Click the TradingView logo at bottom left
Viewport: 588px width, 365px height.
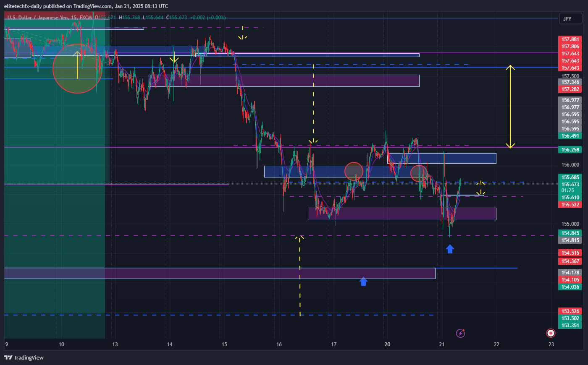[24, 357]
